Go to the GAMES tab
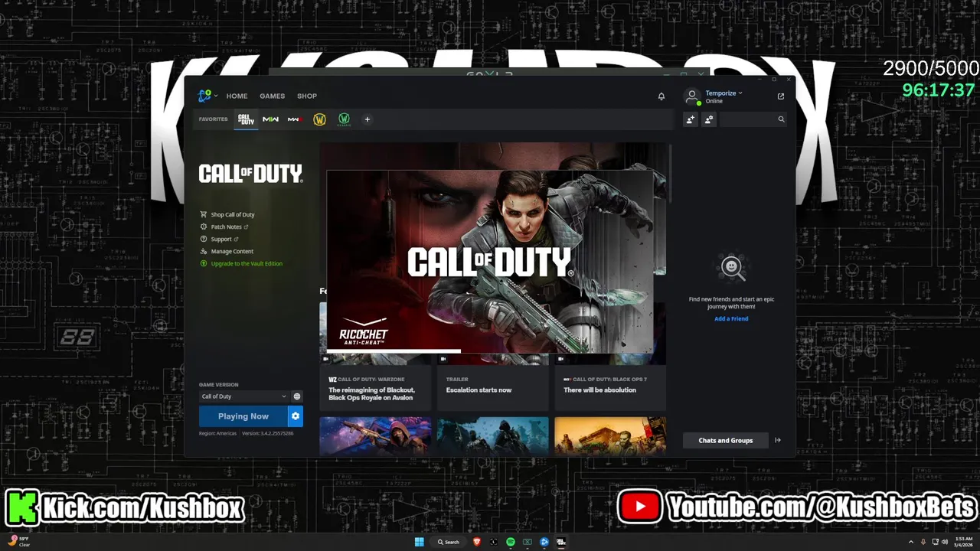The image size is (980, 551). coord(272,96)
